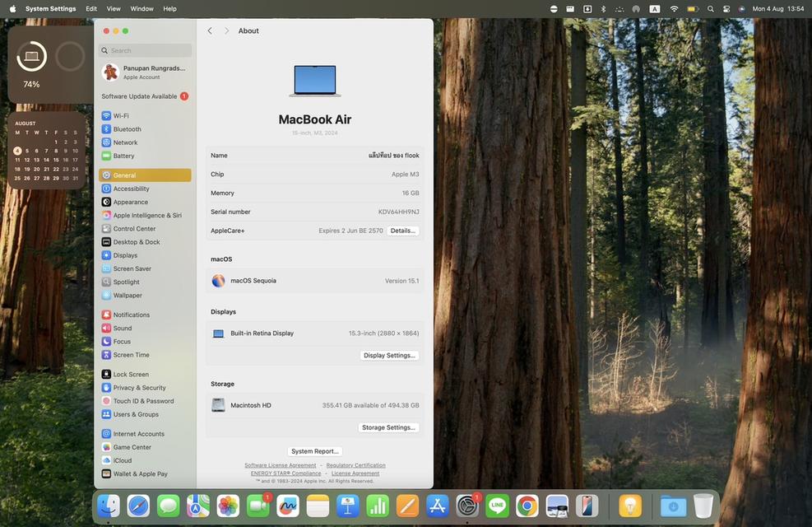Click the computer name value

393,156
